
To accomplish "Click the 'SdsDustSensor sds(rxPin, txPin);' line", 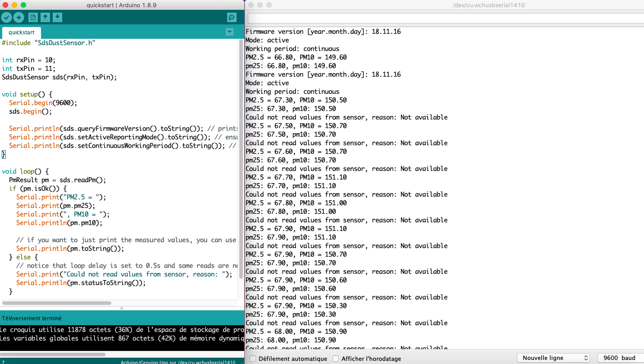I will (x=59, y=77).
